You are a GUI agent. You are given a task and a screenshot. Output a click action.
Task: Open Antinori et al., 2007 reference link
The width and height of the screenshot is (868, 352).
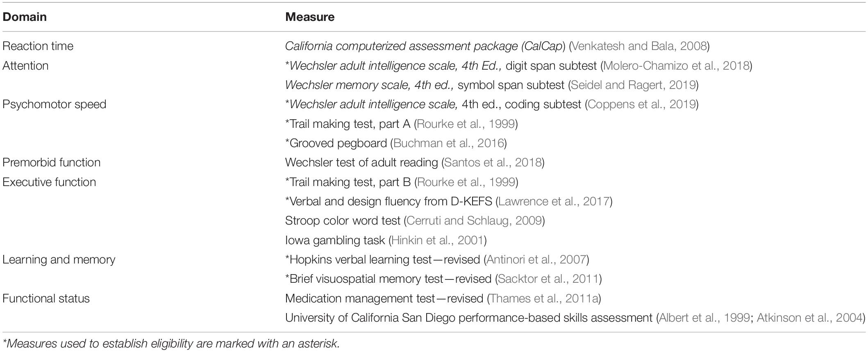536,259
